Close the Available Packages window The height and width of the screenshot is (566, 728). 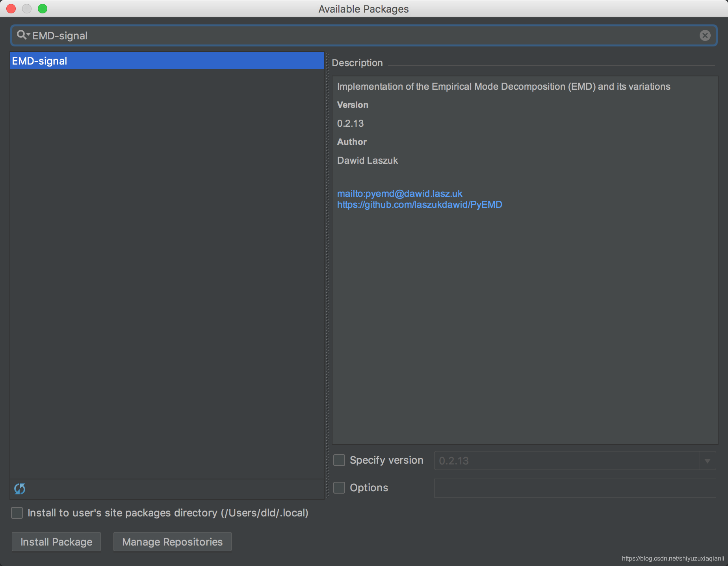point(11,9)
